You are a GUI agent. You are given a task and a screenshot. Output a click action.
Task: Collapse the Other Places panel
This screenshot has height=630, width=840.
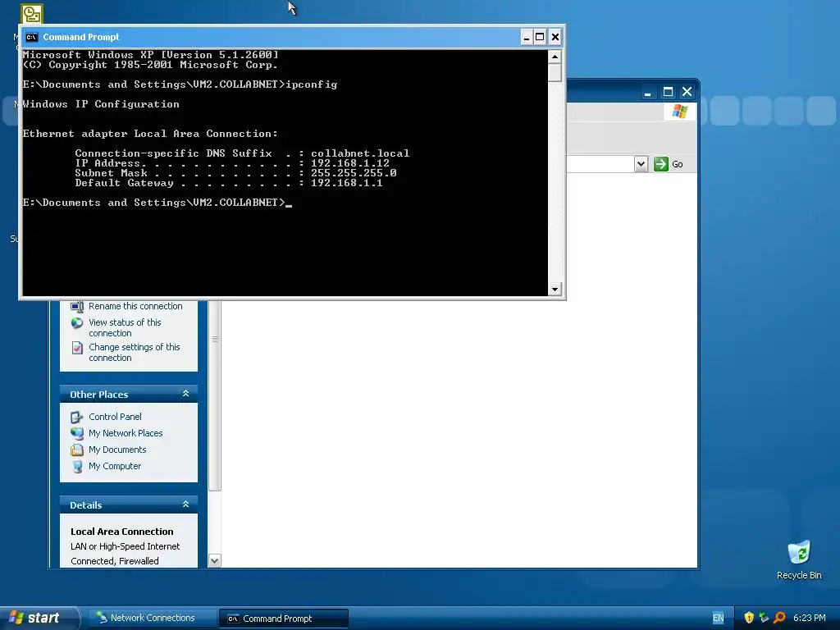pyautogui.click(x=185, y=394)
